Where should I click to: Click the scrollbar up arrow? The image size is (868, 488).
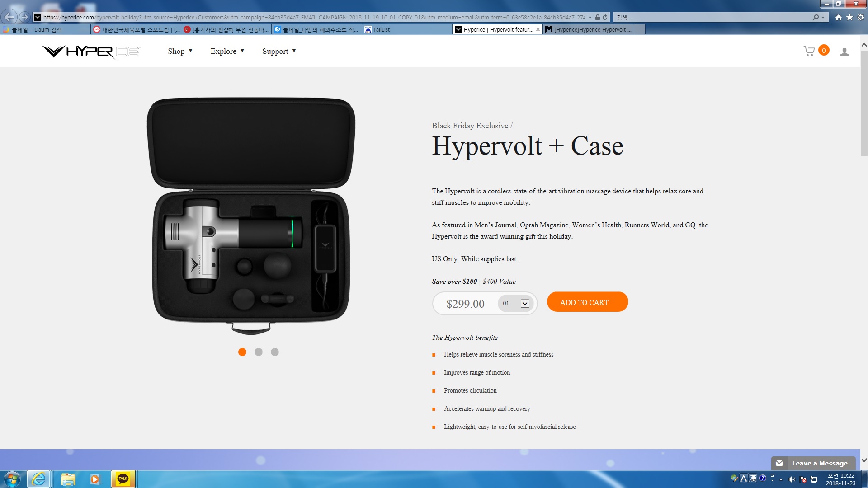[864, 45]
